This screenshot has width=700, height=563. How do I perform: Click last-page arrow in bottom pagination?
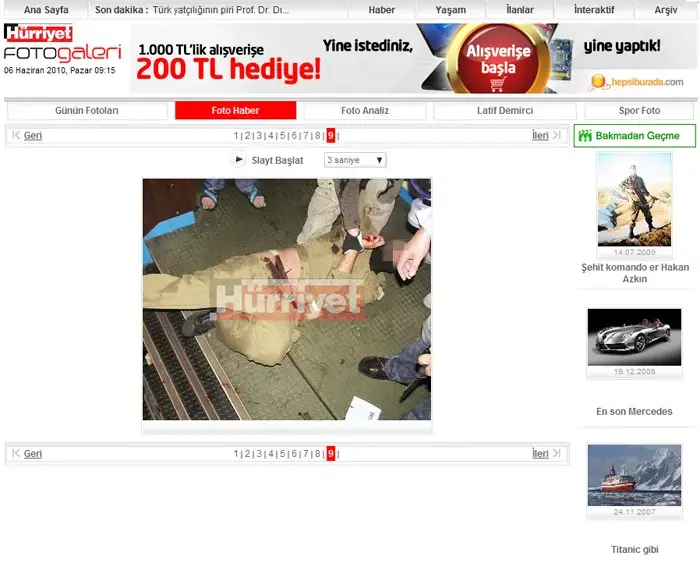[x=557, y=454]
